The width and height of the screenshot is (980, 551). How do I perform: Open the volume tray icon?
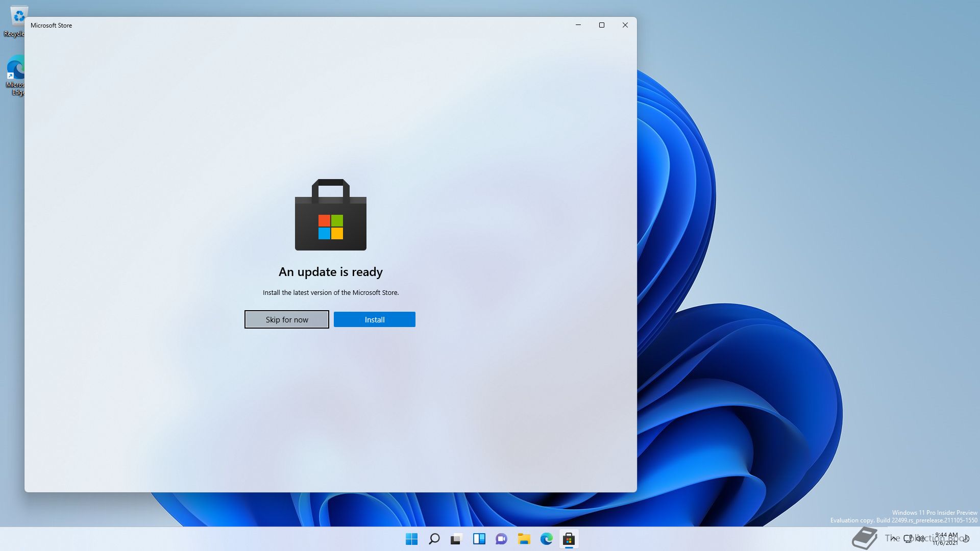[x=920, y=539]
